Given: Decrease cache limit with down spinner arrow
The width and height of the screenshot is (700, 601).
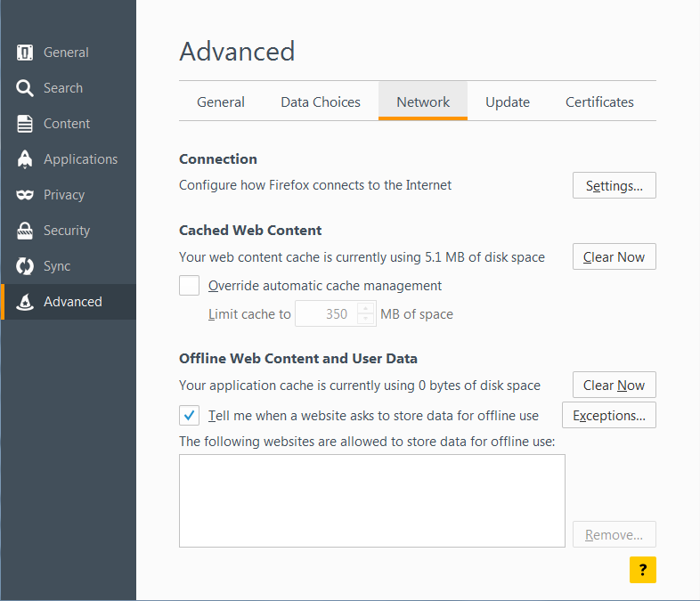Looking at the screenshot, I should [366, 319].
